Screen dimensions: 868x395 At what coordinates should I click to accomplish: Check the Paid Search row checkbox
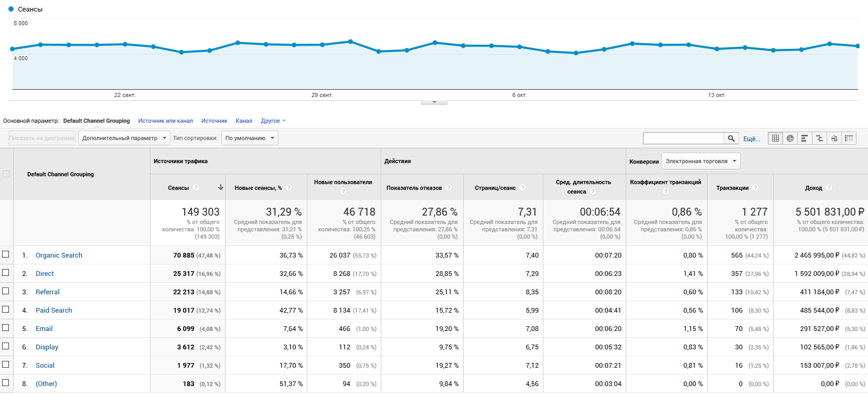click(6, 309)
